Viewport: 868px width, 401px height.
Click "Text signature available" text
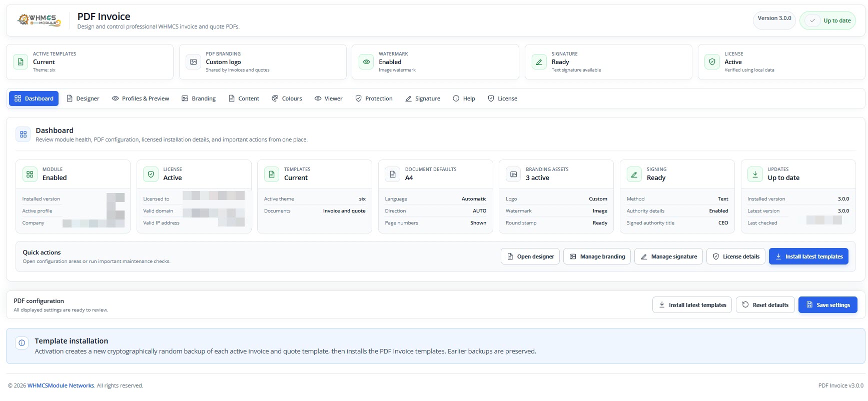coord(576,70)
